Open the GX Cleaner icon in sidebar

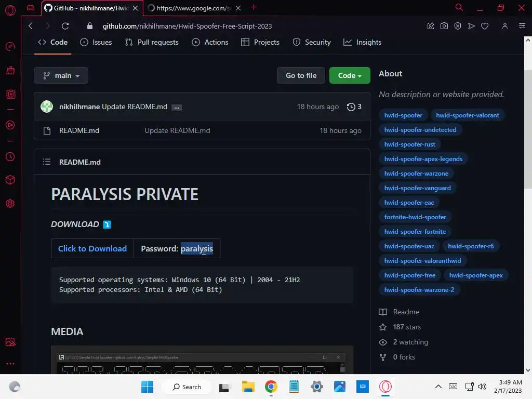pos(10,70)
